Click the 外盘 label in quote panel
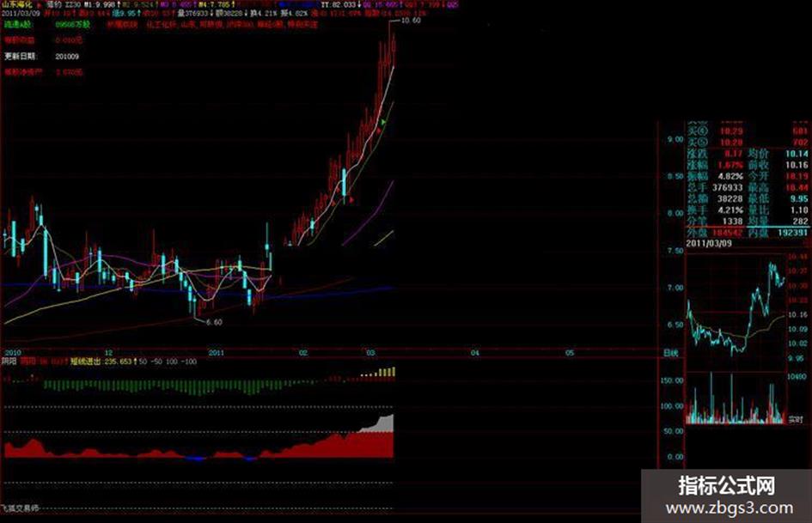Image resolution: width=812 pixels, height=523 pixels. 697,233
